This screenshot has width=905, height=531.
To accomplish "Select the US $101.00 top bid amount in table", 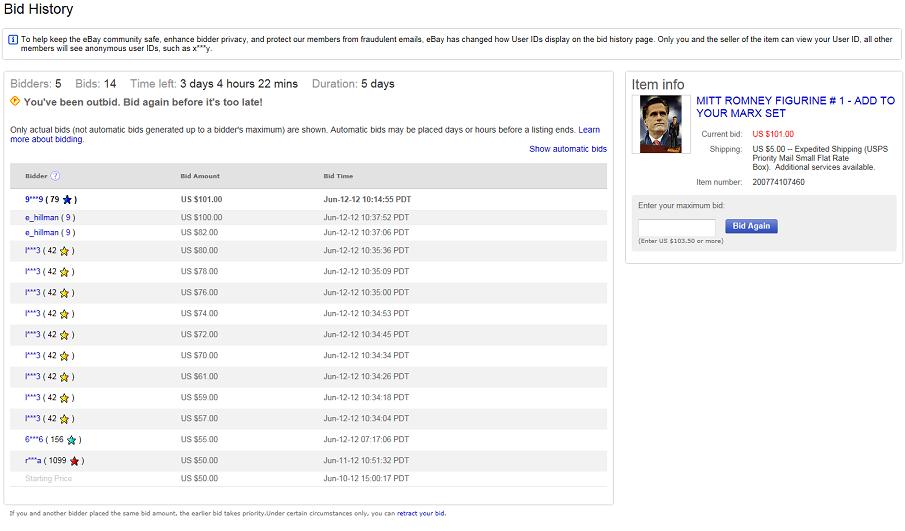I will (201, 199).
